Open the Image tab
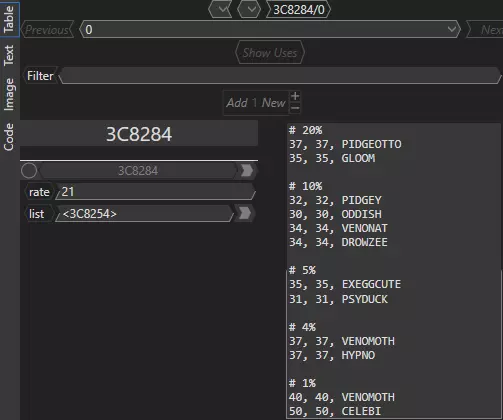Screen dimensions: 503x420 coord(9,94)
